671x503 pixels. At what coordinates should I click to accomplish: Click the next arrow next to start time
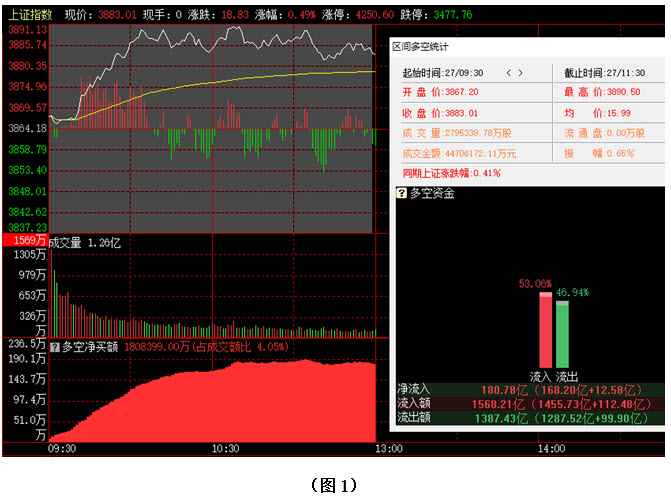521,73
